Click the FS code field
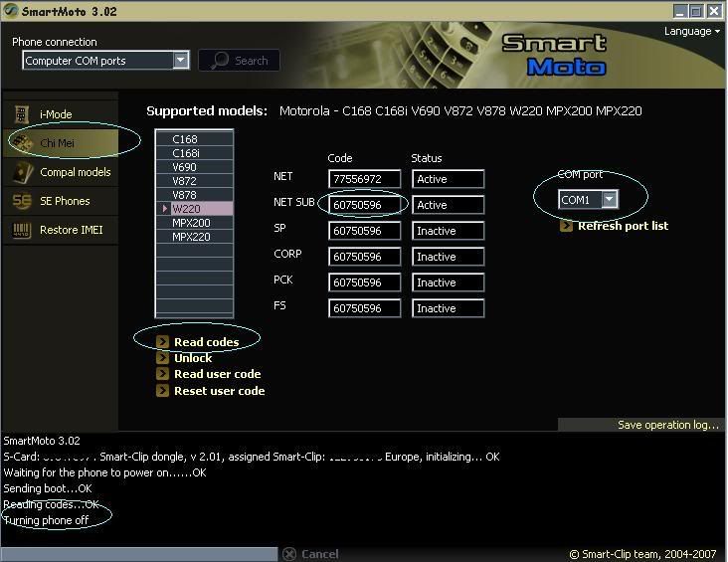The width and height of the screenshot is (728, 562). [364, 308]
